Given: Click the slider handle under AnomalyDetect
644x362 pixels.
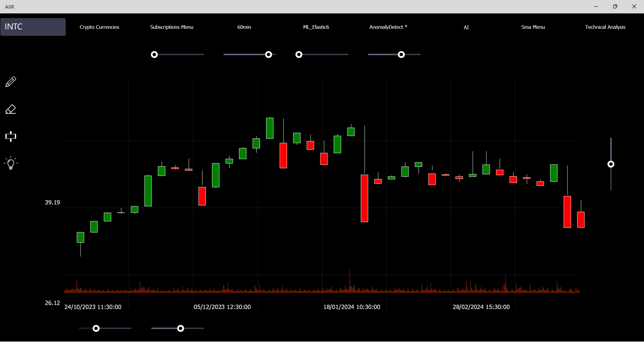Looking at the screenshot, I should [x=401, y=55].
